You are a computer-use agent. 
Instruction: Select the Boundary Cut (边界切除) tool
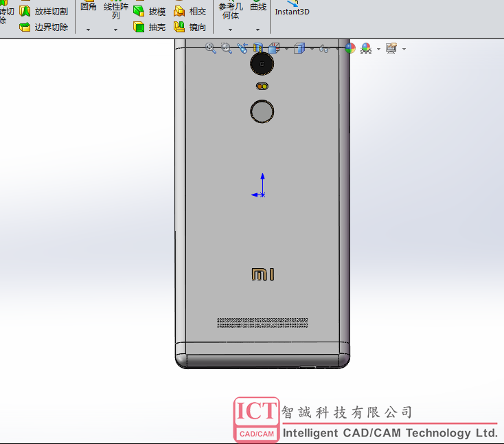[x=43, y=27]
